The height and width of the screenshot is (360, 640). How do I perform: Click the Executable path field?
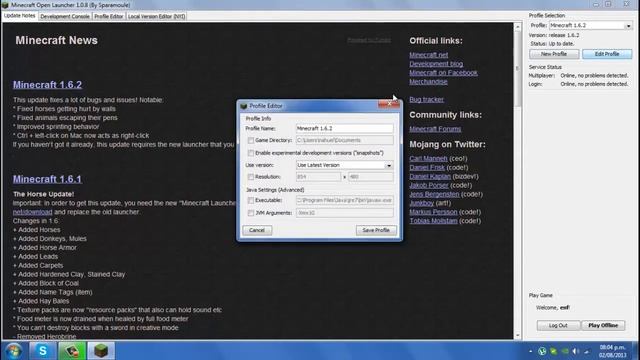(x=344, y=200)
